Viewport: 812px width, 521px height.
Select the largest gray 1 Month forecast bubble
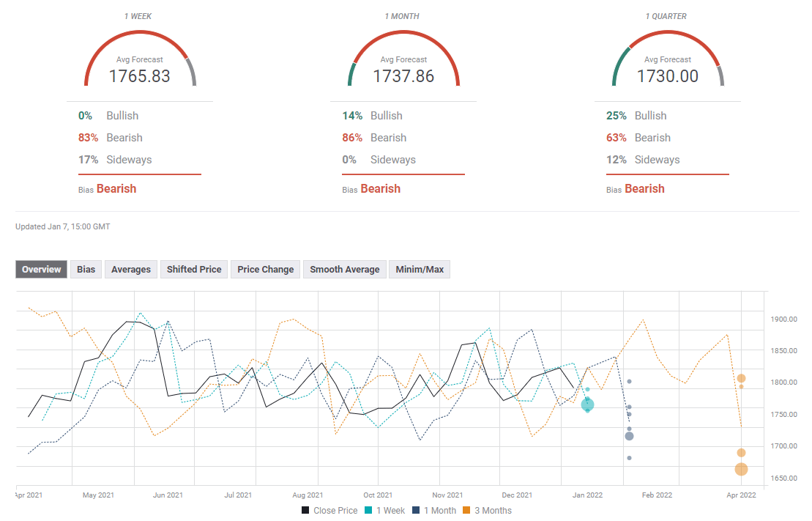click(629, 436)
